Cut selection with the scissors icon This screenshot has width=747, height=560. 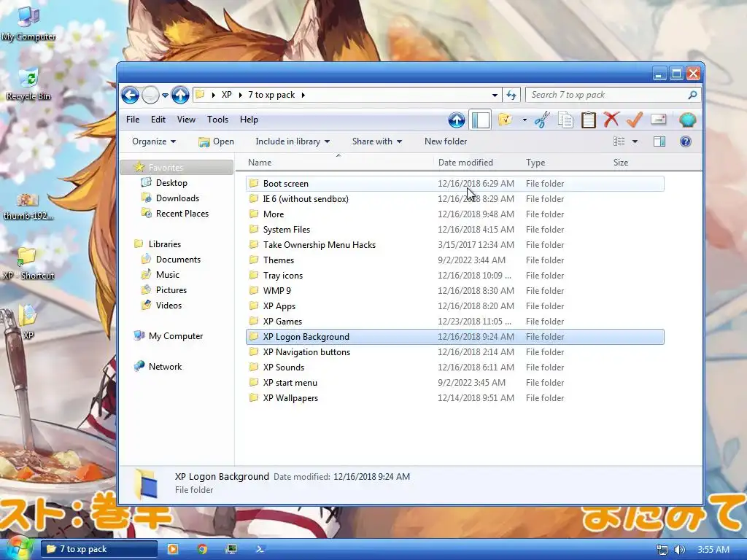coord(542,120)
